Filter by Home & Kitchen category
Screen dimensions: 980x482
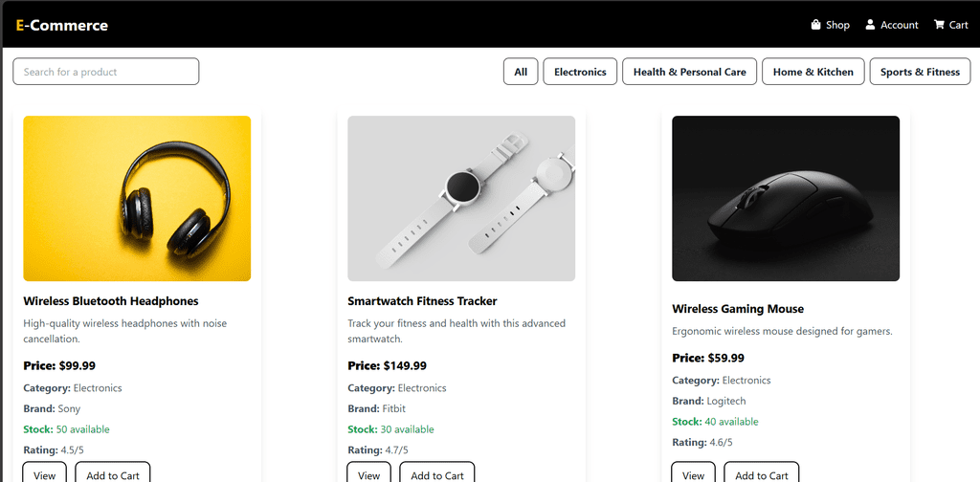pyautogui.click(x=813, y=72)
